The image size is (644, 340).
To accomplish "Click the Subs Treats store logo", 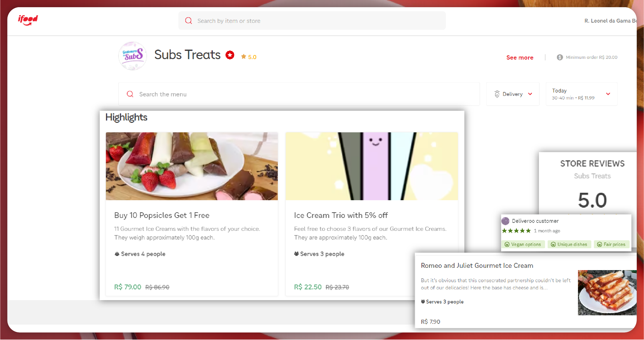I will pyautogui.click(x=133, y=56).
